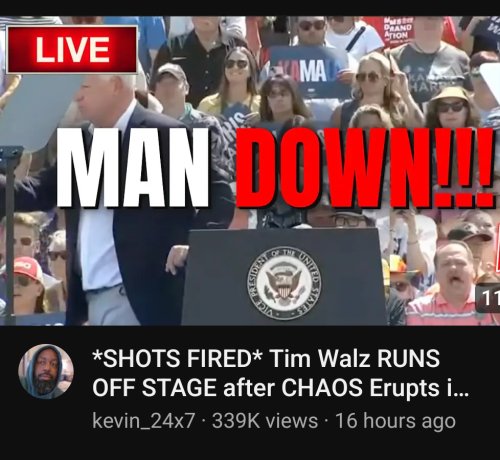Viewport: 500px width, 460px height.
Task: Click the dark podium in the thumbnail
Action: click(284, 277)
